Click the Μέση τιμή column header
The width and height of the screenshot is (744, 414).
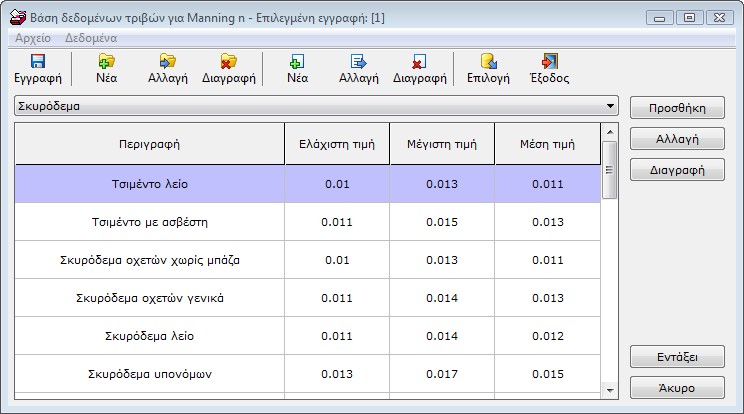point(545,144)
